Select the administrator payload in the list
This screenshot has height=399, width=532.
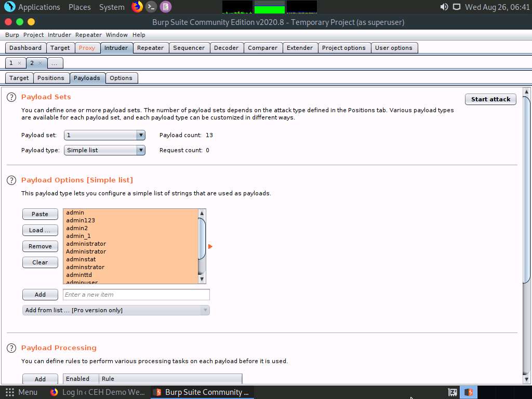coord(86,243)
